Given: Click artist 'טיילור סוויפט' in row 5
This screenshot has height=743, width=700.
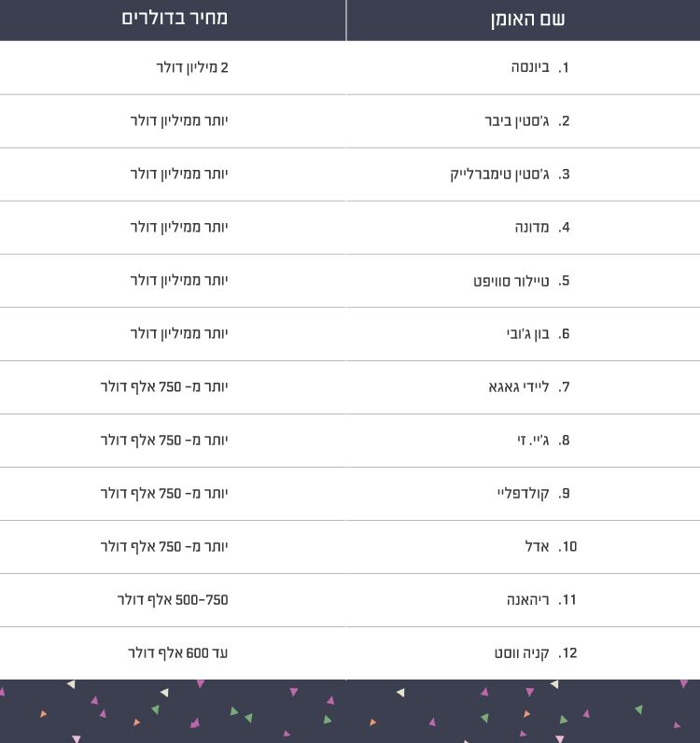Looking at the screenshot, I should (x=511, y=281).
